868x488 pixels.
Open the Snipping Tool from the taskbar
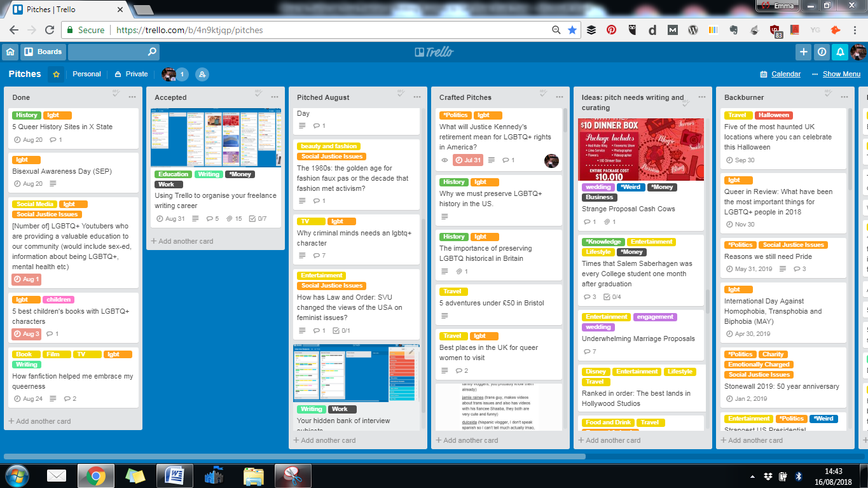point(293,475)
